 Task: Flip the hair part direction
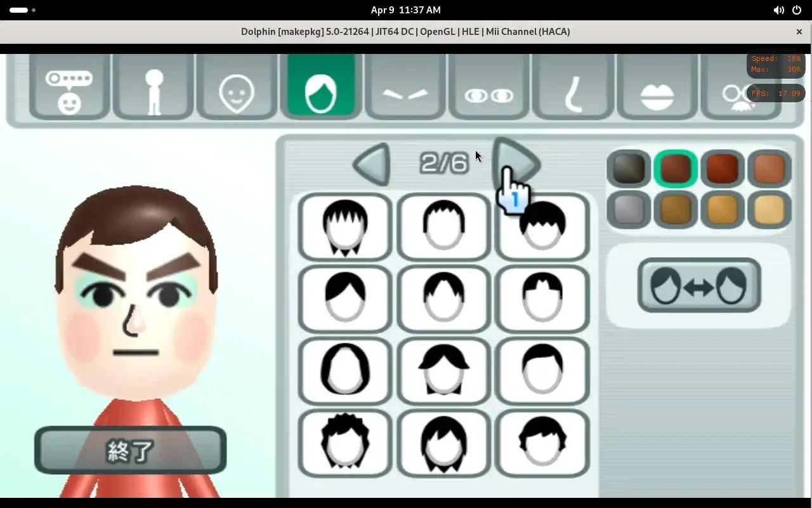699,285
